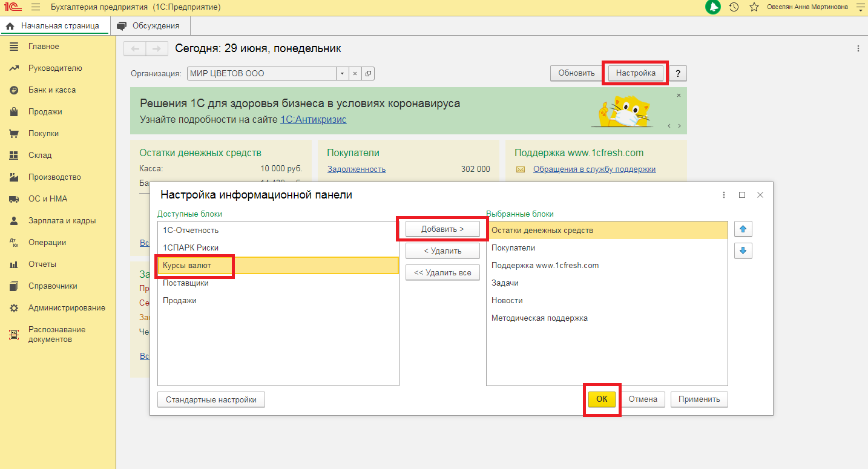Viewport: 868px width, 469px height.
Task: Open Банк и касса section
Action: [51, 90]
